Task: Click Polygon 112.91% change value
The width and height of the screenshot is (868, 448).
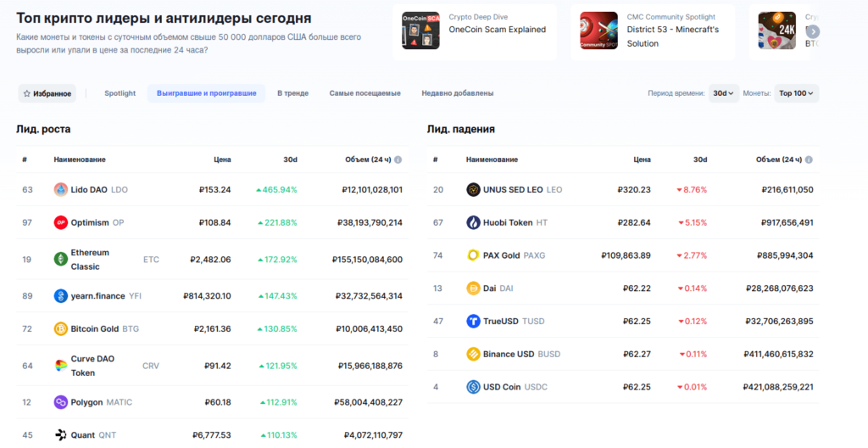Action: tap(278, 402)
